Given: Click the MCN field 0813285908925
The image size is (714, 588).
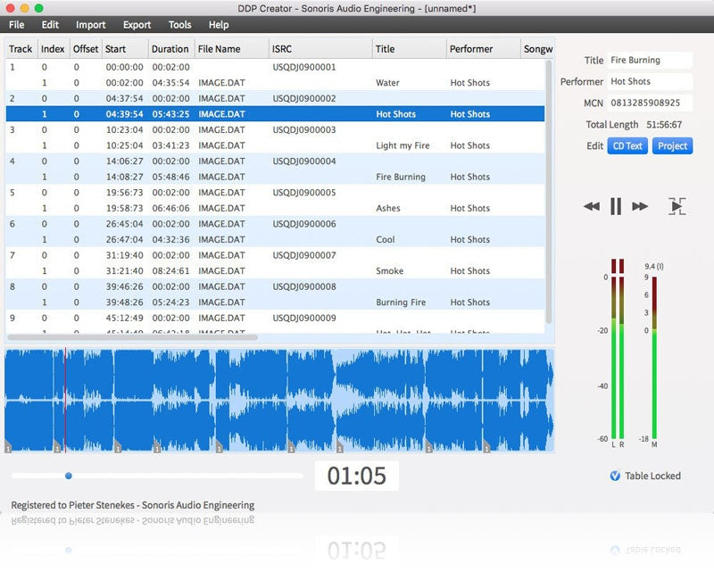Looking at the screenshot, I should [650, 103].
